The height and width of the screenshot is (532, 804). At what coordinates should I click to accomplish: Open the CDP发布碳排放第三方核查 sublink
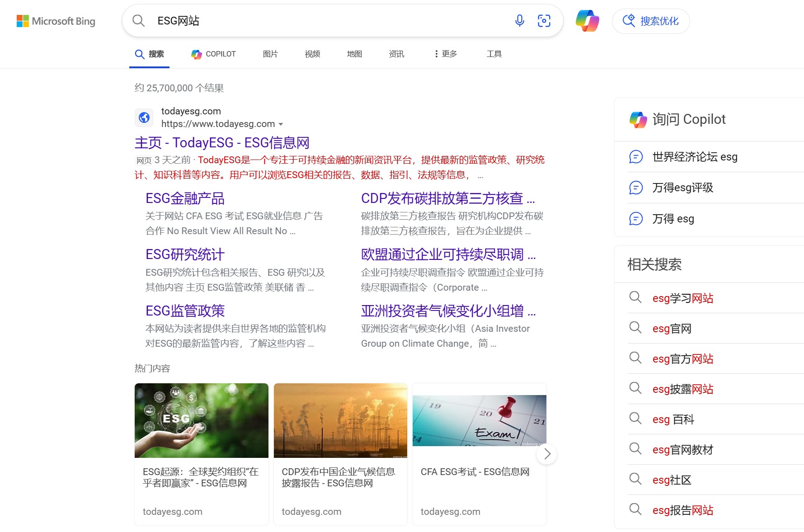(x=448, y=198)
